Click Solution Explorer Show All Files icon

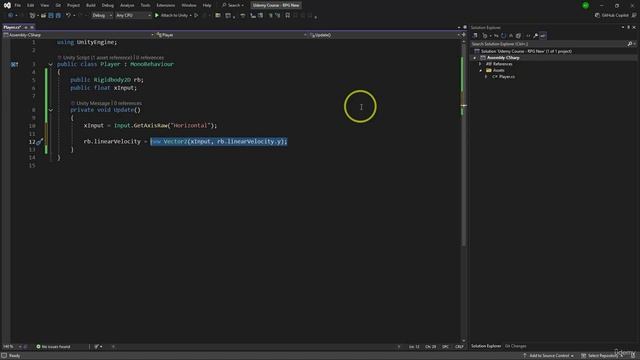(x=518, y=36)
